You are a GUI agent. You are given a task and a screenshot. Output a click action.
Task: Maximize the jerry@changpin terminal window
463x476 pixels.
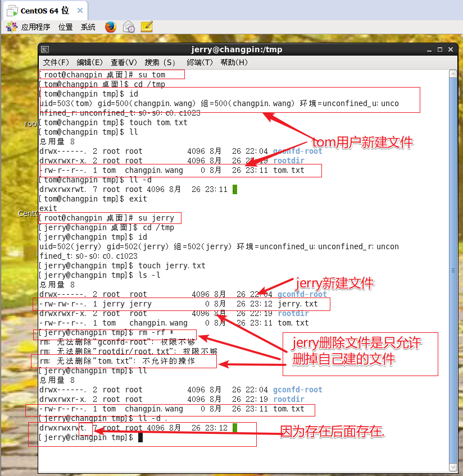coord(439,49)
